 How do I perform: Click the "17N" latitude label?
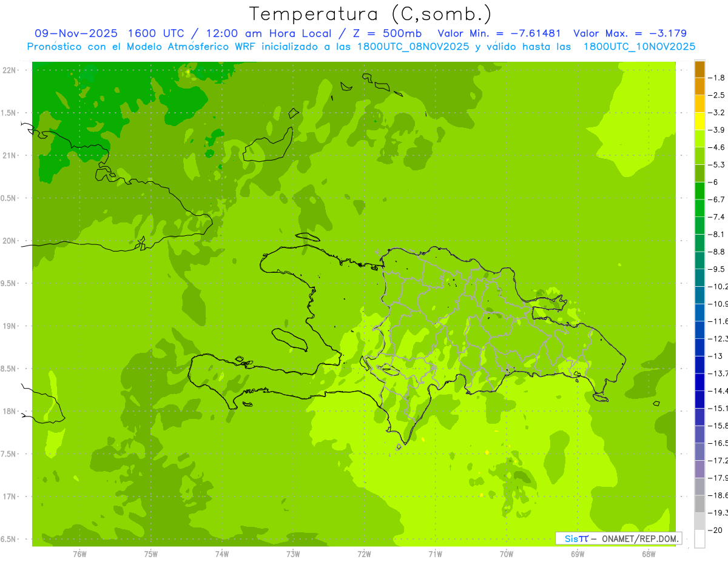coord(9,497)
